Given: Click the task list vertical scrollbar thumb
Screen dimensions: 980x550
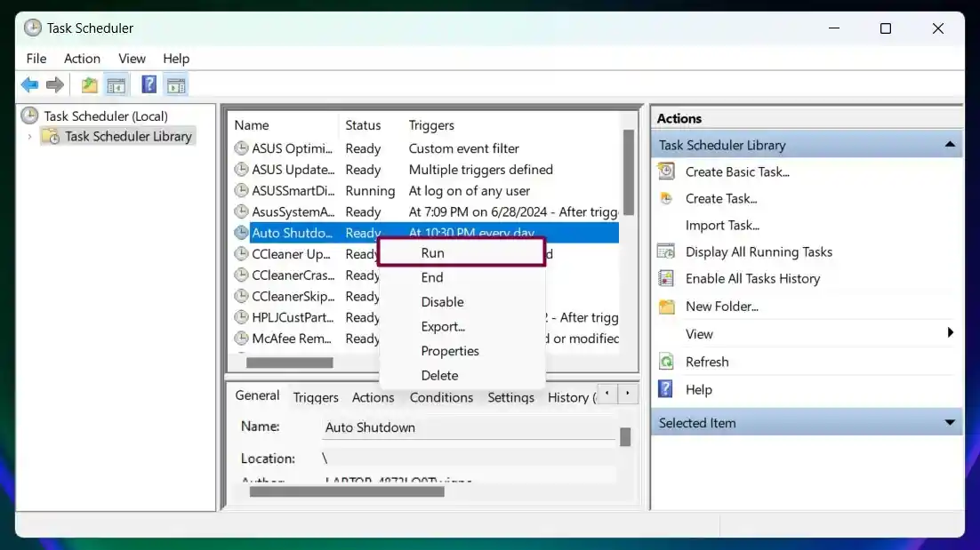Looking at the screenshot, I should coord(628,172).
